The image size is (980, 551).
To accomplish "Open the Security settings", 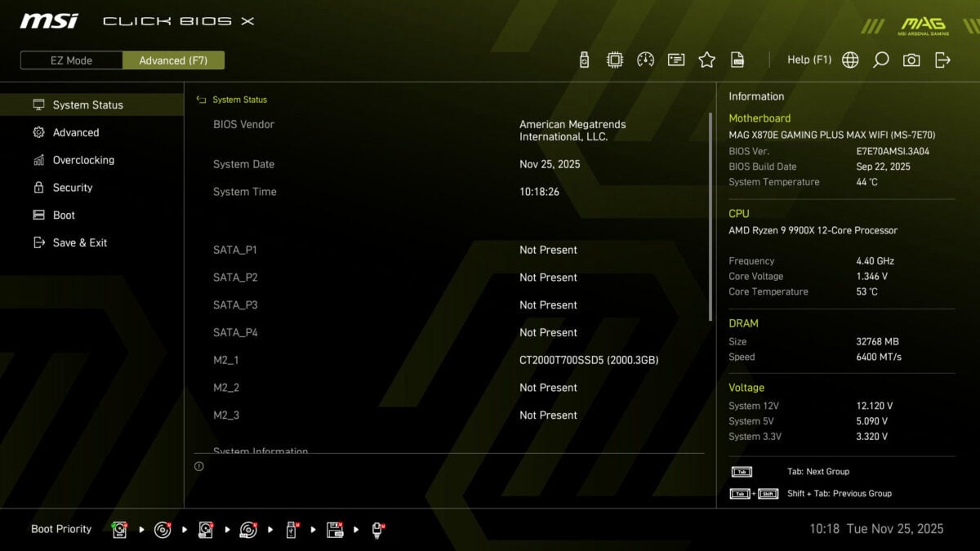I will pyautogui.click(x=73, y=187).
